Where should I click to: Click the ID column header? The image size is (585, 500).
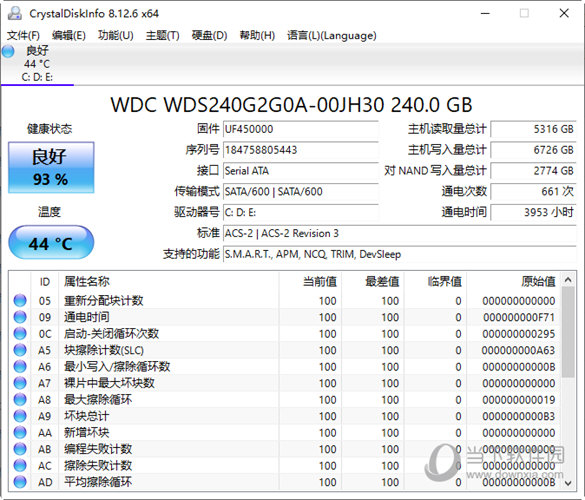(x=45, y=281)
